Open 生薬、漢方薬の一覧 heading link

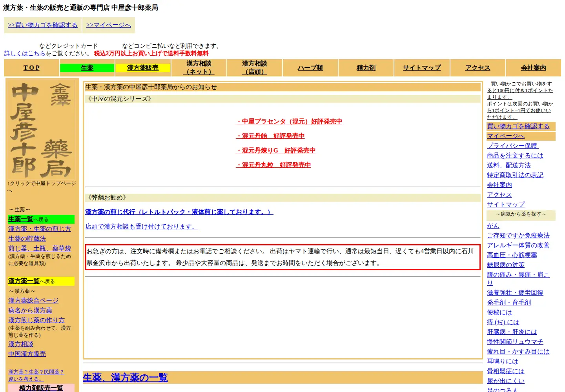125,377
